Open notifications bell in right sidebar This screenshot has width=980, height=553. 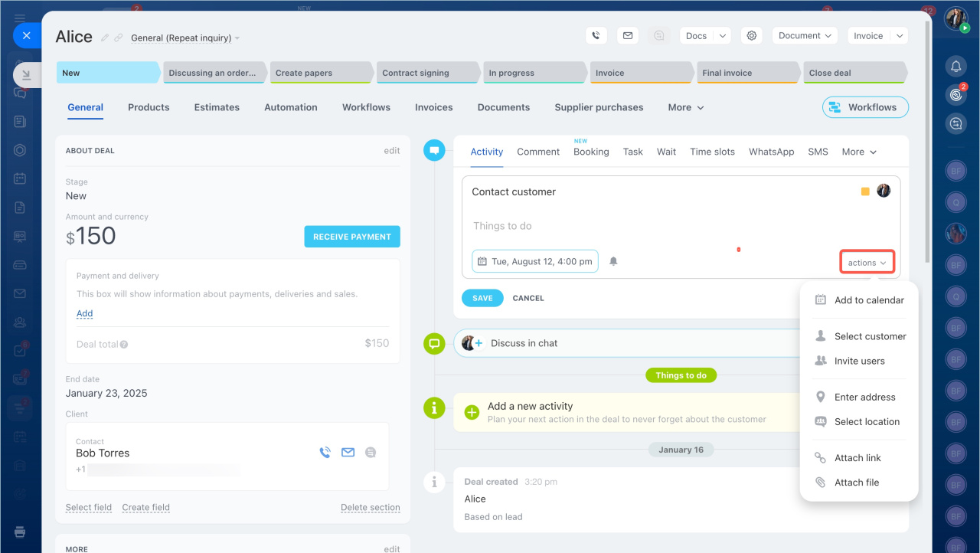[955, 66]
